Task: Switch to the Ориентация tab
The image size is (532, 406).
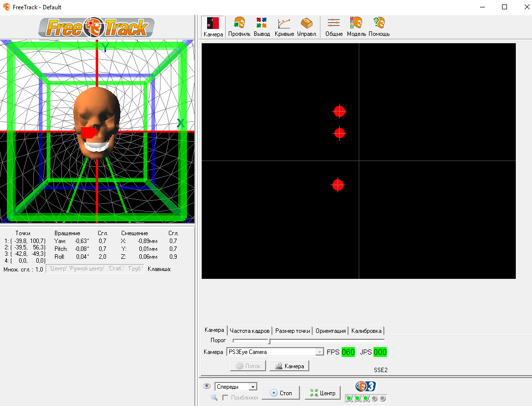Action: pos(330,330)
